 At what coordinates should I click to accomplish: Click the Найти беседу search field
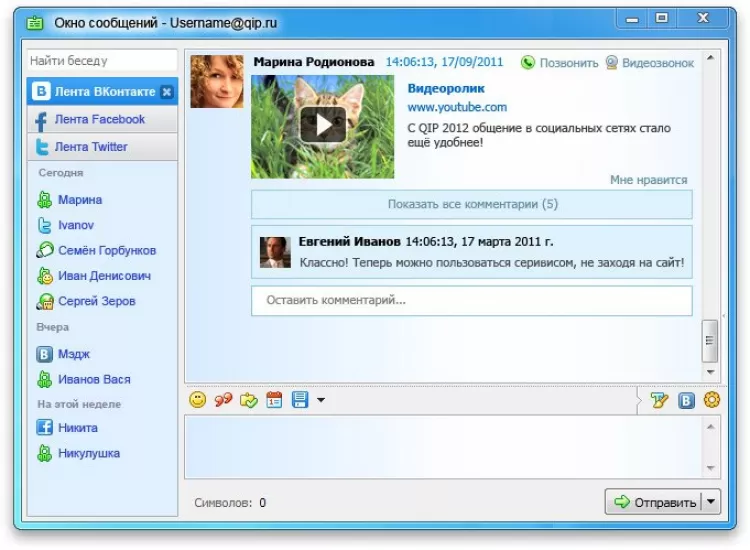point(102,61)
